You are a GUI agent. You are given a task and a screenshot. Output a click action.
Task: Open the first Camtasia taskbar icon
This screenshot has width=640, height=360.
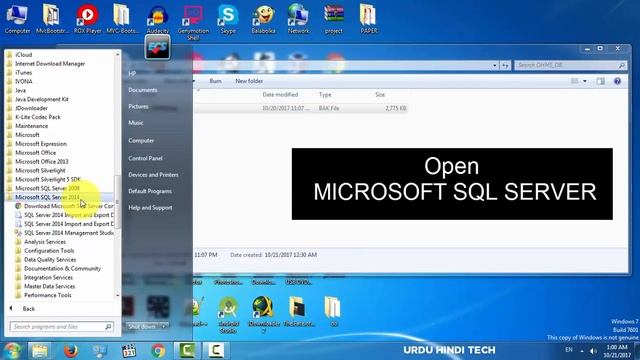(x=187, y=351)
